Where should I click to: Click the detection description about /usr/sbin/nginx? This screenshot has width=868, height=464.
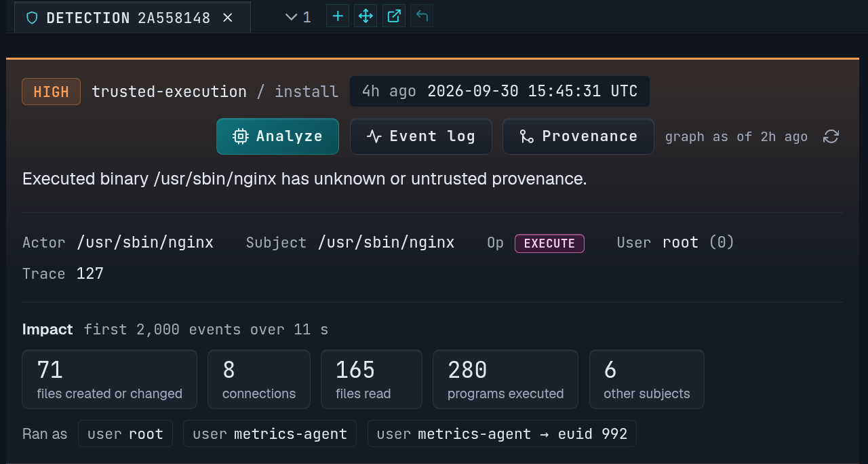click(304, 179)
